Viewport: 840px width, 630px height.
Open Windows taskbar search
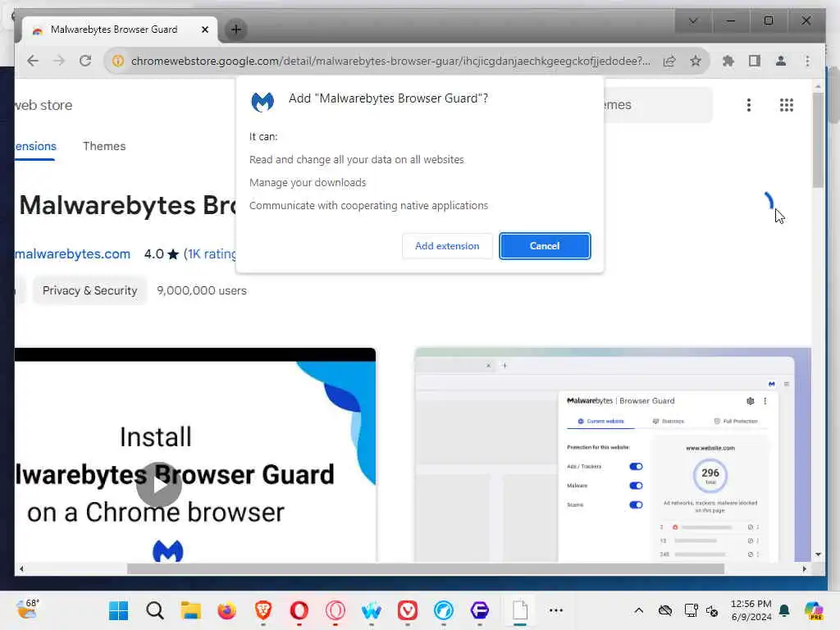click(x=155, y=610)
